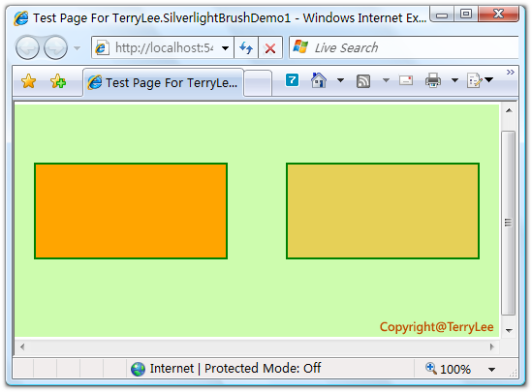Viewport: 532px width, 392px height.
Task: Click the Back navigation button
Action: [27, 47]
